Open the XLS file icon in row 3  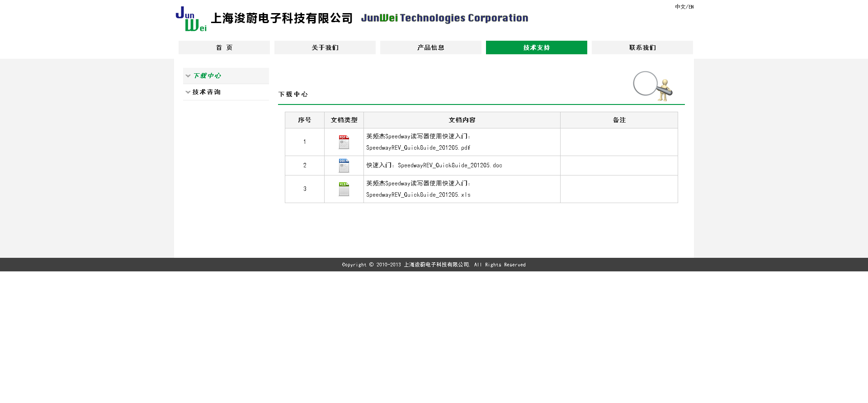(x=344, y=189)
